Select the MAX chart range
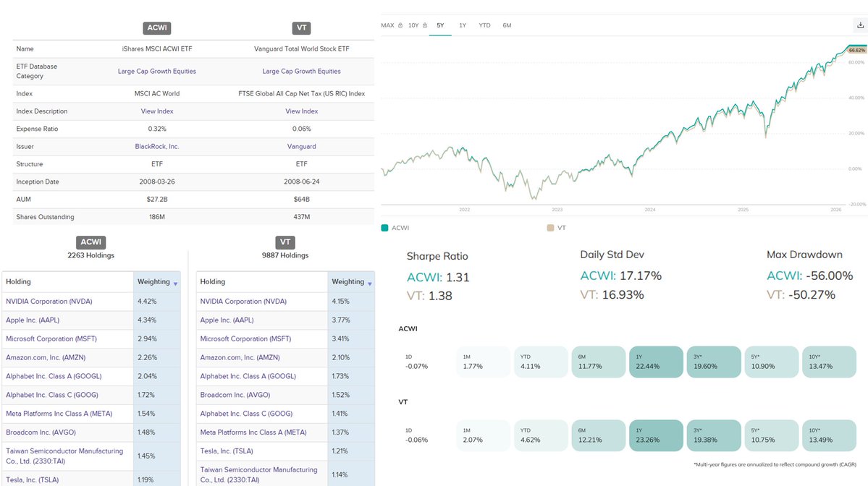The image size is (868, 486). pyautogui.click(x=387, y=25)
